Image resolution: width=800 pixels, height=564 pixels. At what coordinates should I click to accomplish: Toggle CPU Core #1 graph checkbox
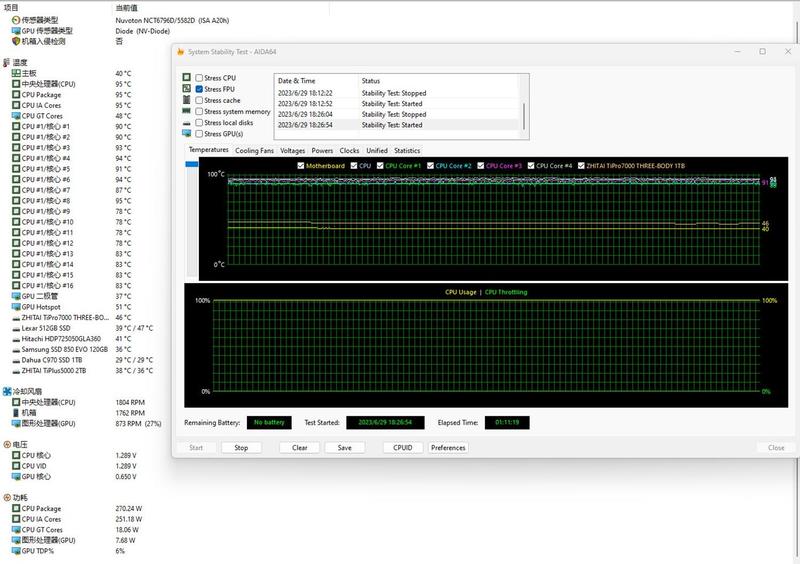coord(380,165)
